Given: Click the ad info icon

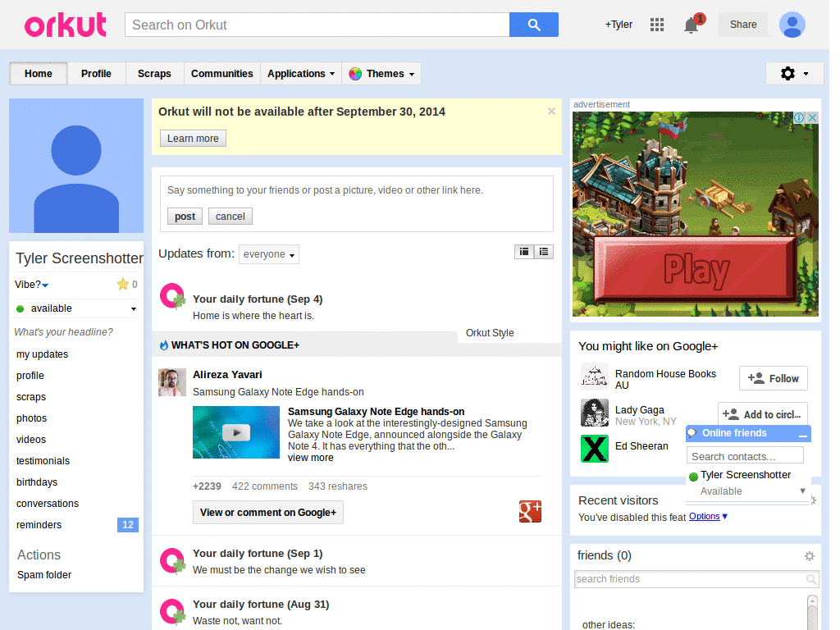Looking at the screenshot, I should point(799,117).
